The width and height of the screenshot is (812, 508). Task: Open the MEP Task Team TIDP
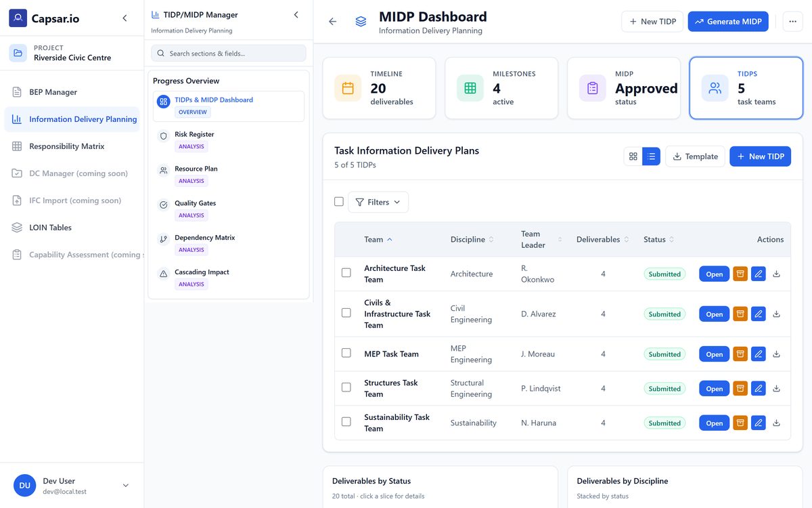tap(714, 354)
